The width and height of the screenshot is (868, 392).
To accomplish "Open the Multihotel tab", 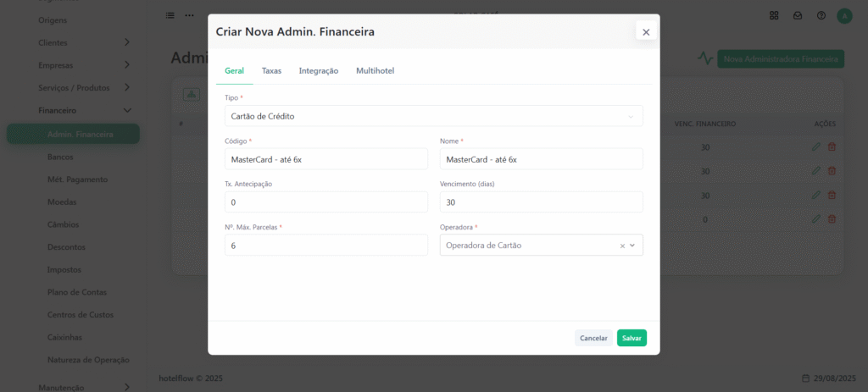I will point(376,71).
